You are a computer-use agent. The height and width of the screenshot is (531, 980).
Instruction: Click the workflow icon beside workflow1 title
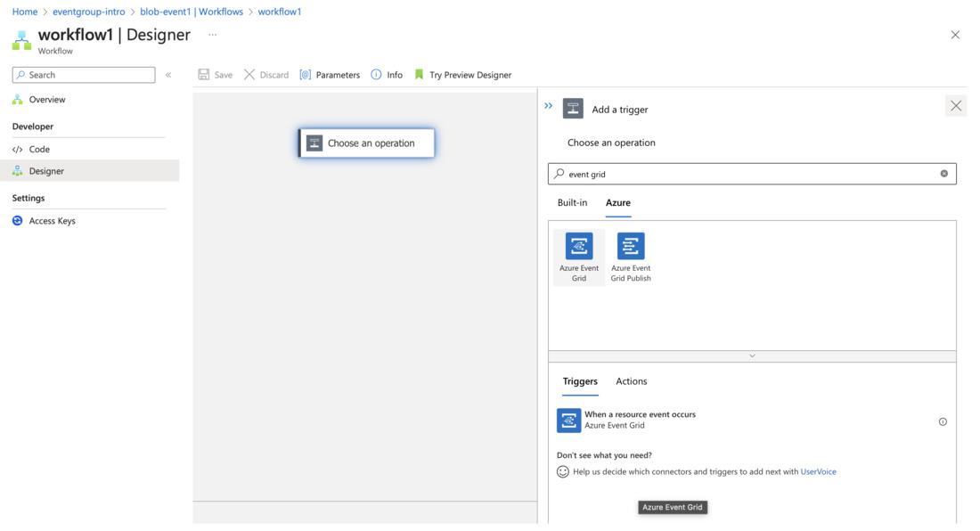(21, 40)
